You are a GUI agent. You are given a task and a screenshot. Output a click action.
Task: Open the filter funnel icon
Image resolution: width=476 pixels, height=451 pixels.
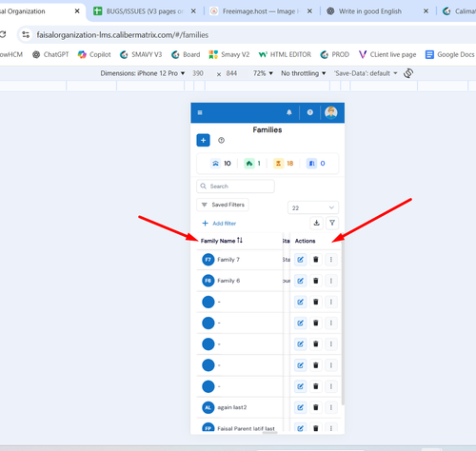[x=332, y=223]
